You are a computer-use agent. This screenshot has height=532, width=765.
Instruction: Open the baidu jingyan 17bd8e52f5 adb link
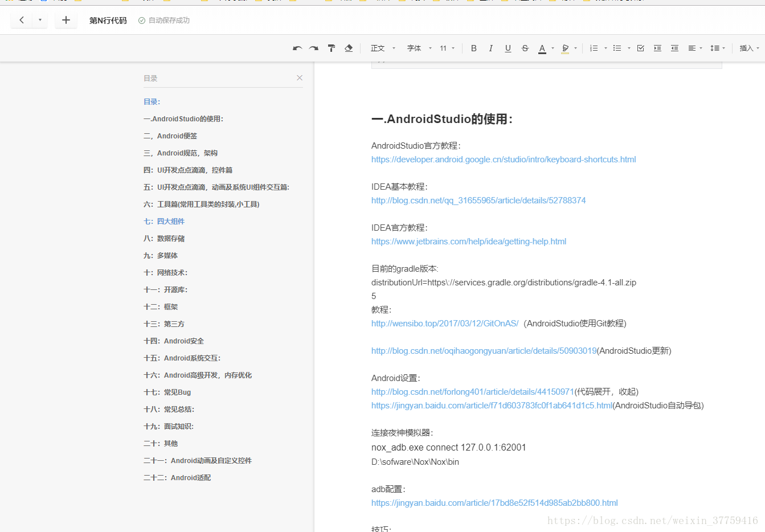494,503
